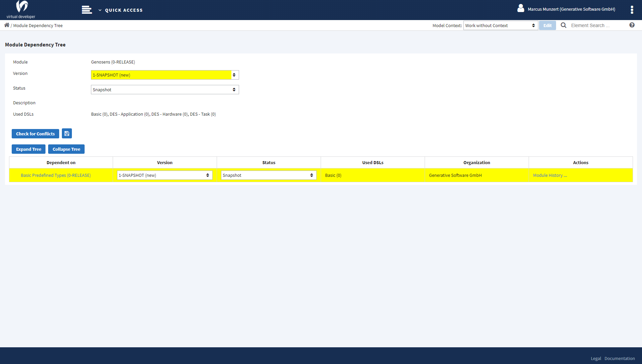Open the Legal footer link
Viewport: 642px width, 364px height.
596,359
